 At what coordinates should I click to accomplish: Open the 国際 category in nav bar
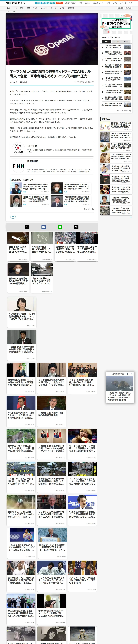[28, 8]
